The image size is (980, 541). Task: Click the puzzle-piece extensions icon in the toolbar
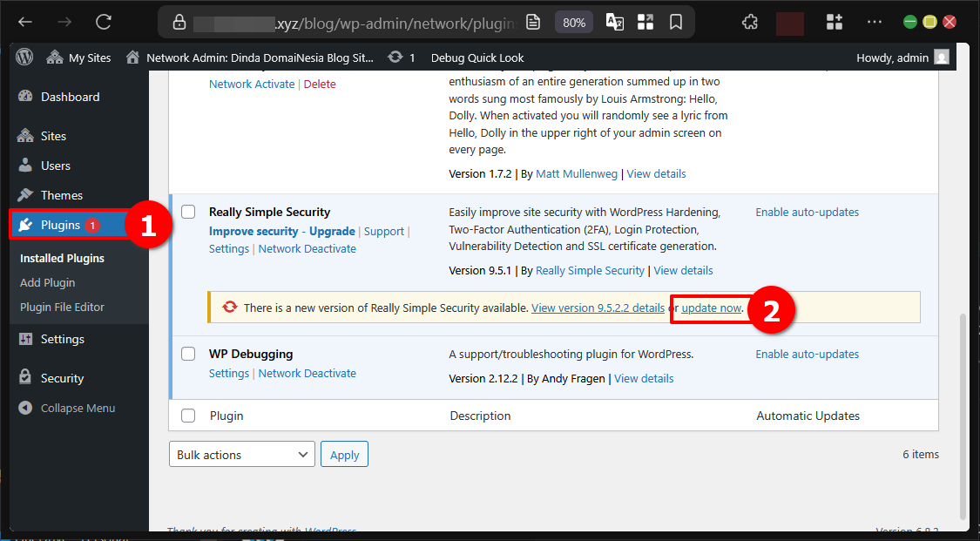tap(749, 21)
